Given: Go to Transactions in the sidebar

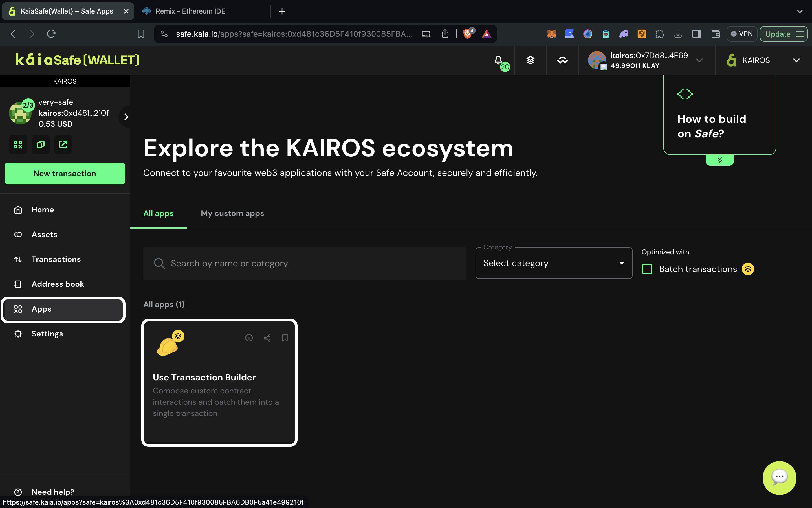Looking at the screenshot, I should (56, 259).
